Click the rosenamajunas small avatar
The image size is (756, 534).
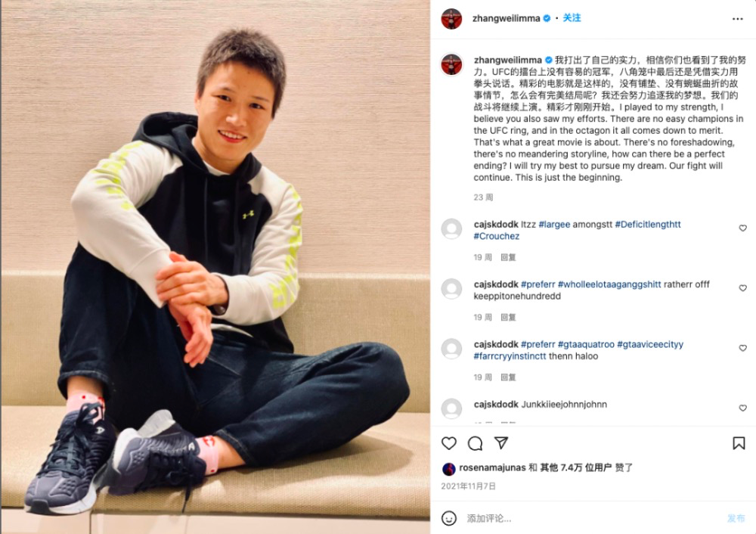click(x=448, y=468)
